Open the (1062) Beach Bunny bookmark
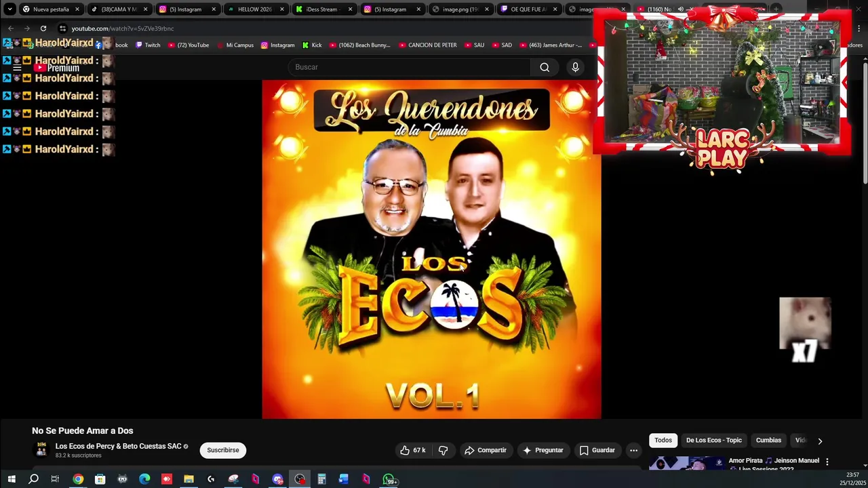This screenshot has width=868, height=488. (359, 45)
